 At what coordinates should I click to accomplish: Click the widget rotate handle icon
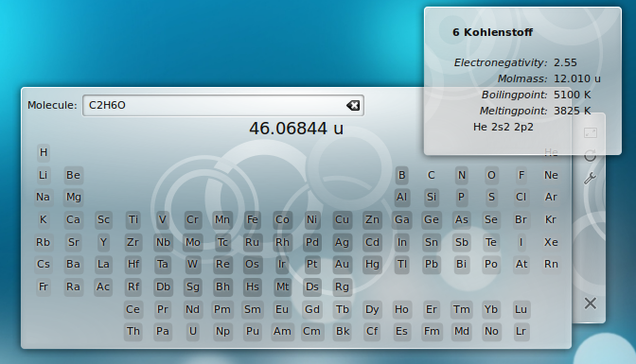coord(591,156)
